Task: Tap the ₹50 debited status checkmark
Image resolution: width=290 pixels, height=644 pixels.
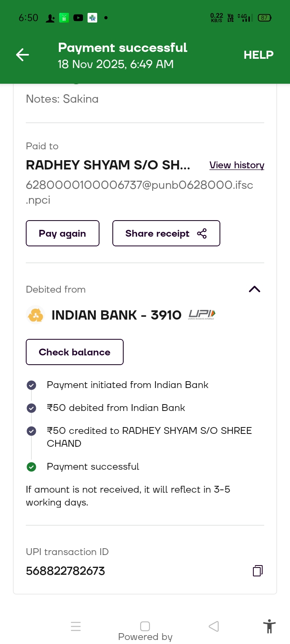Action: click(31, 408)
